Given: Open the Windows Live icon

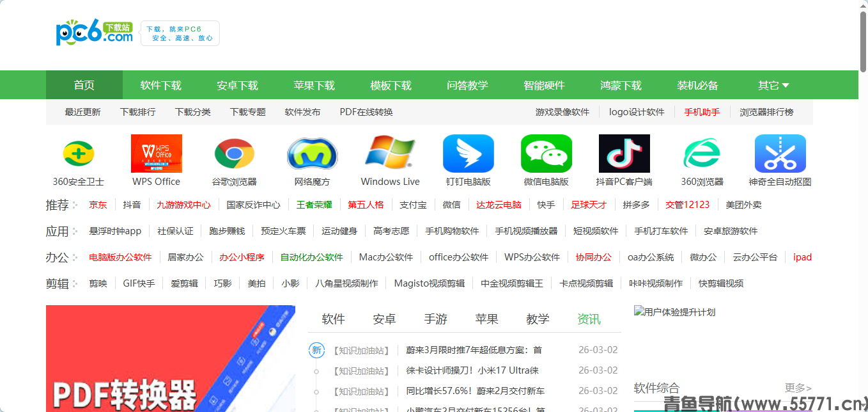Looking at the screenshot, I should [x=391, y=154].
